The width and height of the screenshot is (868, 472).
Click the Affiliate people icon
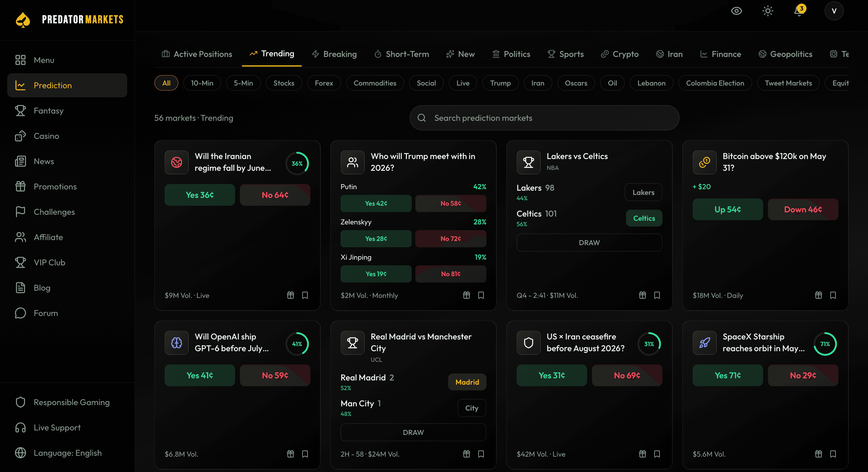click(x=20, y=237)
